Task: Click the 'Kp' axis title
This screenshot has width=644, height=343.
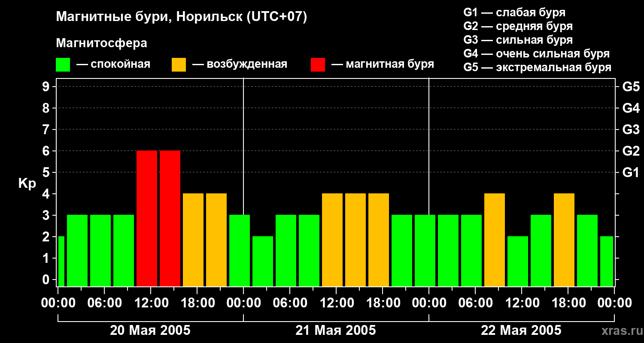Action: (27, 184)
